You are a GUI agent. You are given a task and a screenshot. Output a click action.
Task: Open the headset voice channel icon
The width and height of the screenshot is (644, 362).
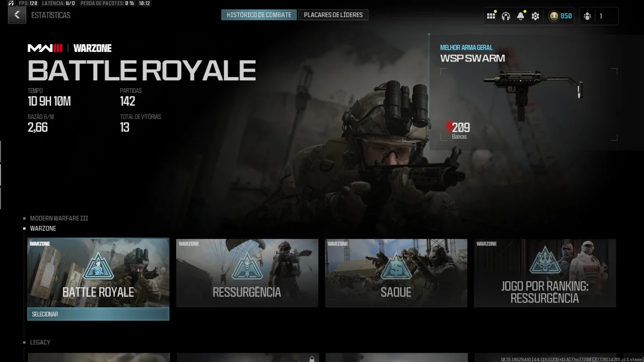(506, 16)
